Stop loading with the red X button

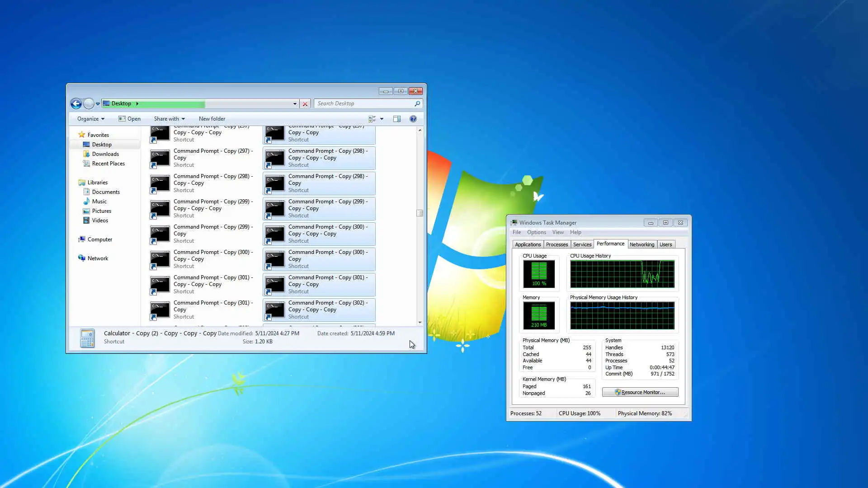(305, 104)
